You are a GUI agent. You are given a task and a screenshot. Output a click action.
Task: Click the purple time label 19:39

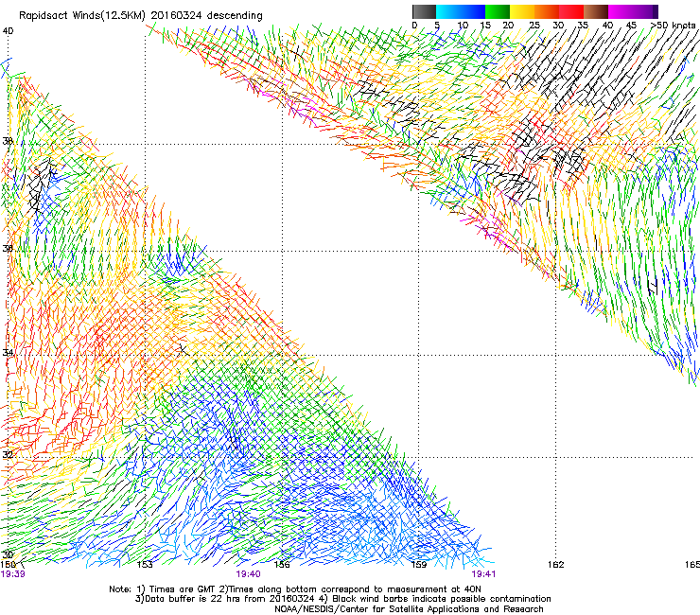[x=13, y=574]
